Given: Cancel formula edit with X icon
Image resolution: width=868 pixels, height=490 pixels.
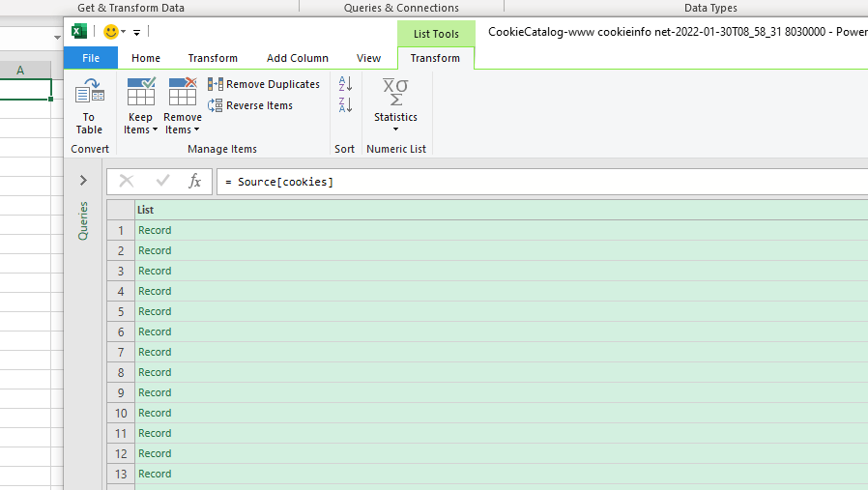Looking at the screenshot, I should (127, 181).
